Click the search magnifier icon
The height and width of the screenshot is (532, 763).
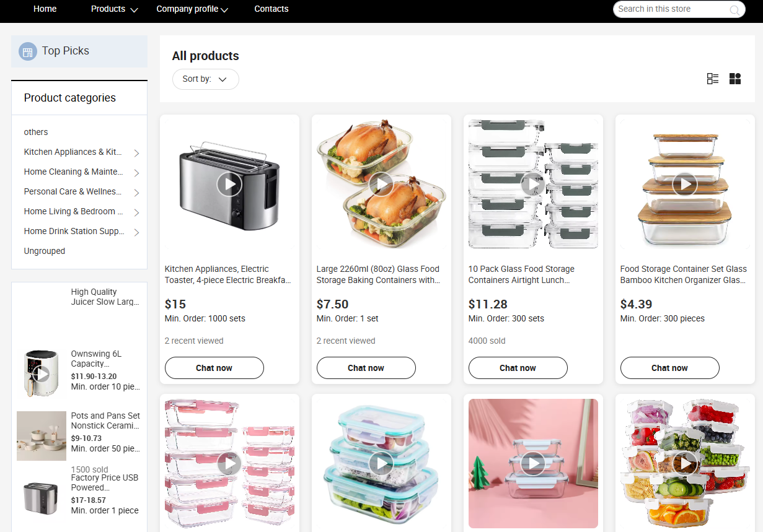734,10
